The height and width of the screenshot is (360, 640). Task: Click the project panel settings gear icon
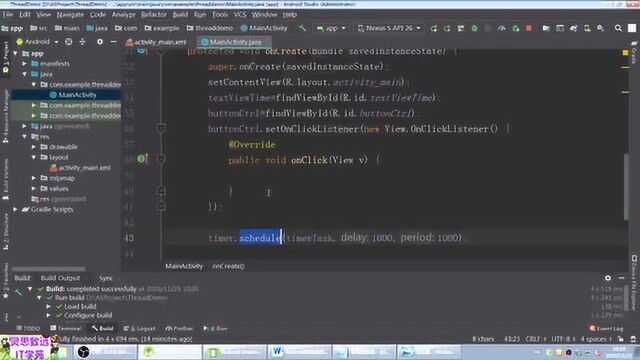(100, 42)
